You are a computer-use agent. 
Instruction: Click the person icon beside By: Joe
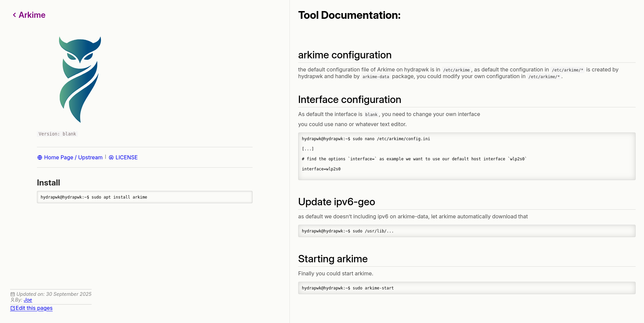tap(12, 300)
